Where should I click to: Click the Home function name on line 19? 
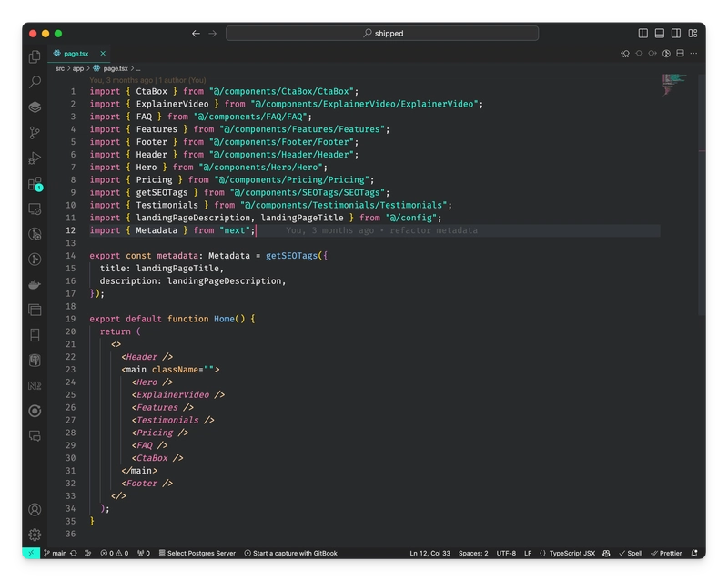click(x=224, y=319)
